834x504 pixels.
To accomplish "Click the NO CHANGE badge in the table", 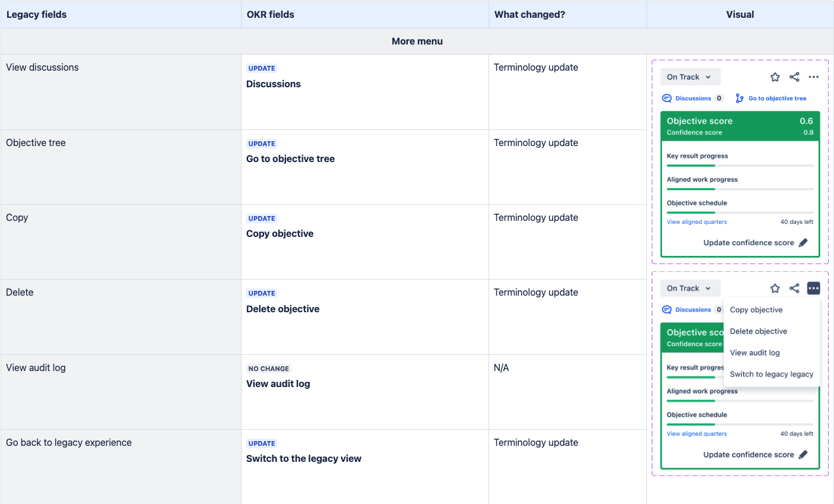I will tap(269, 369).
